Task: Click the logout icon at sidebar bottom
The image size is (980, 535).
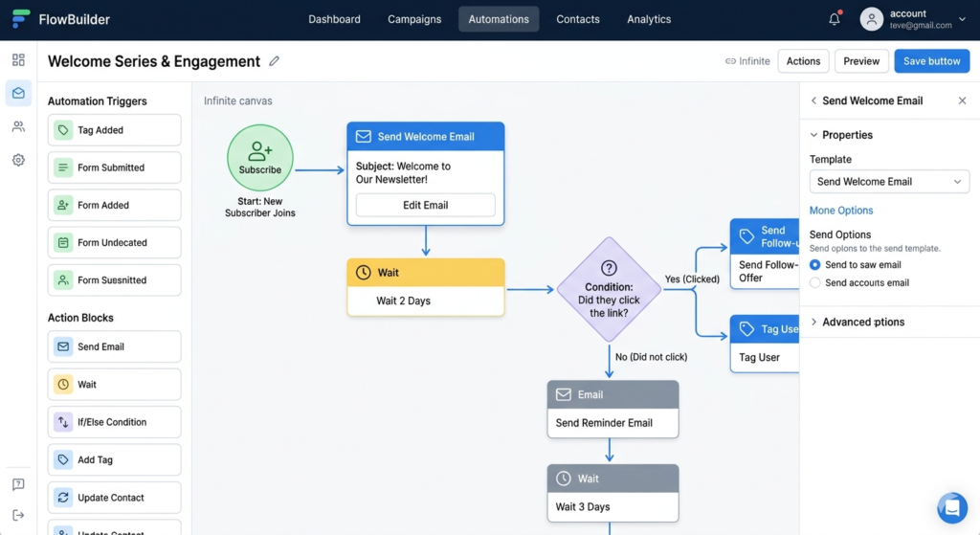Action: click(18, 515)
